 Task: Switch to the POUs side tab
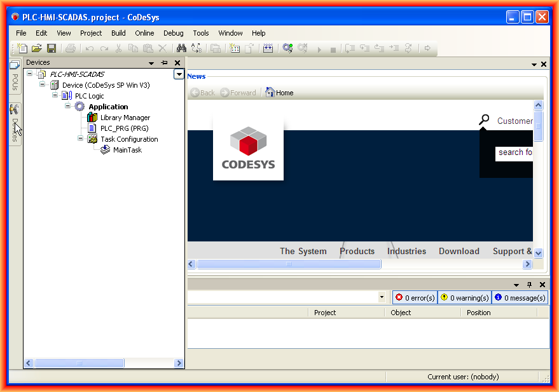tap(15, 77)
